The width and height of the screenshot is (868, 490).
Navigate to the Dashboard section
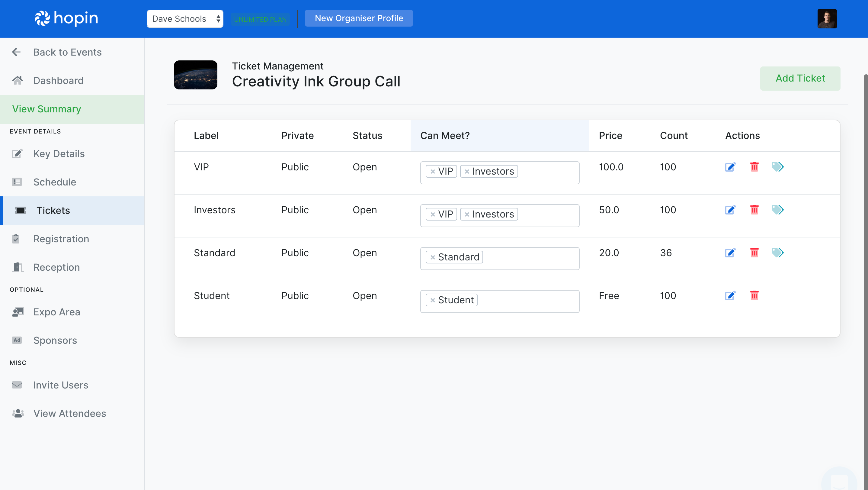59,80
